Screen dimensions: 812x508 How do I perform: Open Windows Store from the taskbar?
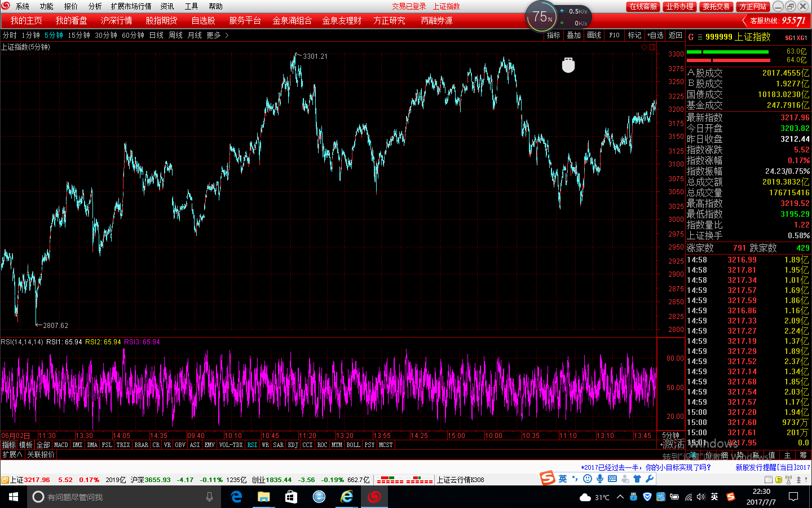(x=291, y=497)
